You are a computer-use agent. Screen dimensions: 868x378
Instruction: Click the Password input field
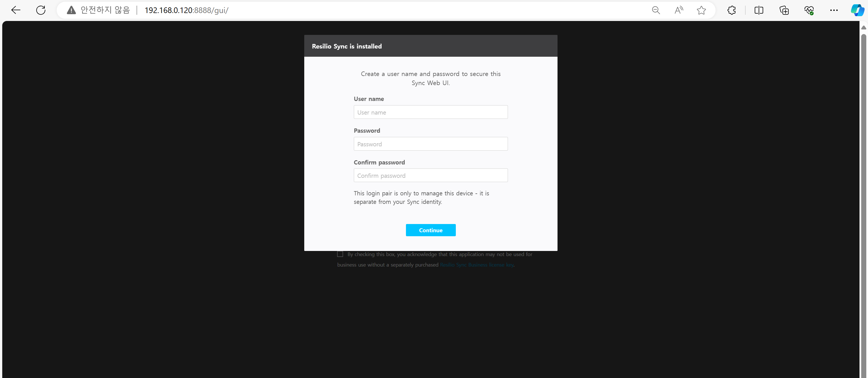point(431,143)
